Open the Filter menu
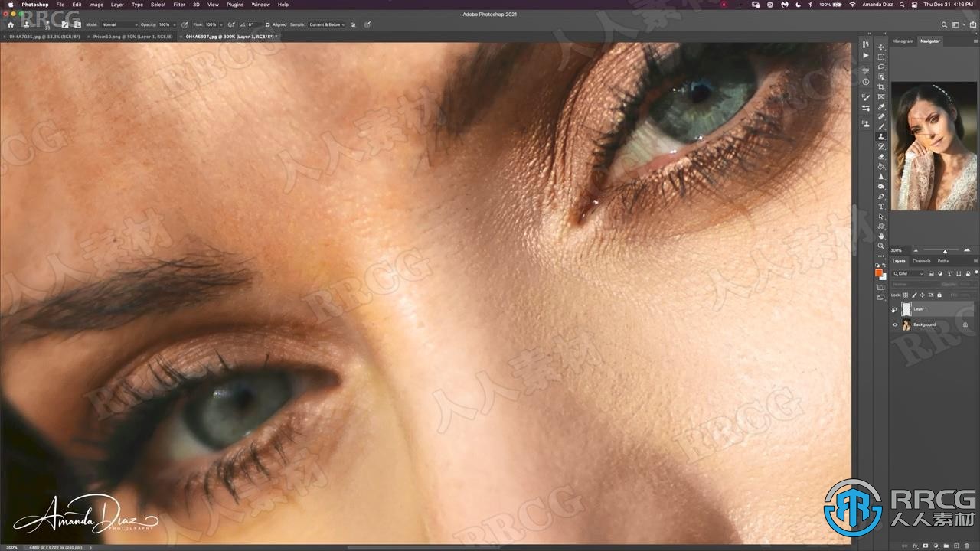The image size is (980, 551). point(179,5)
